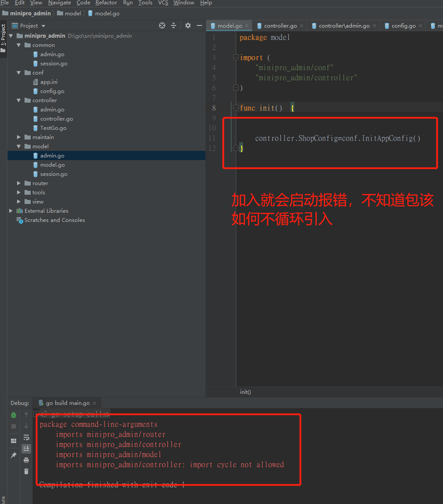Open the File menu
Viewport: 443px width, 504px height.
coord(4,3)
